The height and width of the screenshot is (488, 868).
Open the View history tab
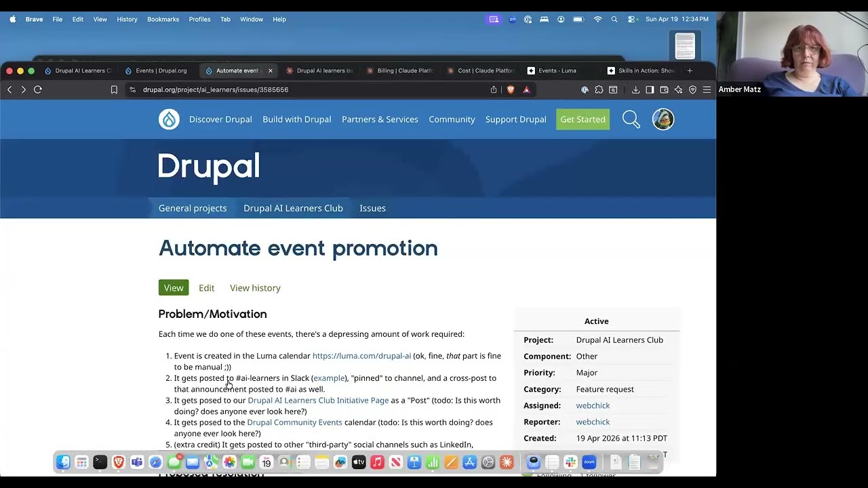click(255, 288)
